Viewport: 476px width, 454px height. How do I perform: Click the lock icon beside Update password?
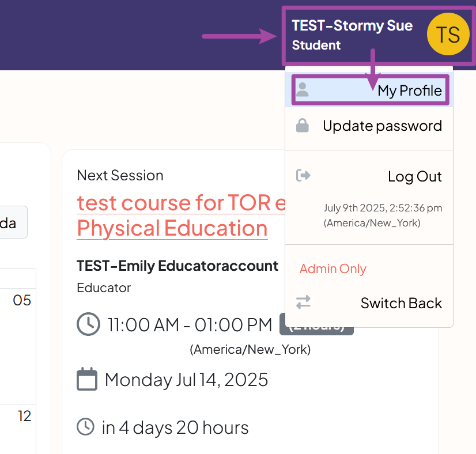(303, 126)
